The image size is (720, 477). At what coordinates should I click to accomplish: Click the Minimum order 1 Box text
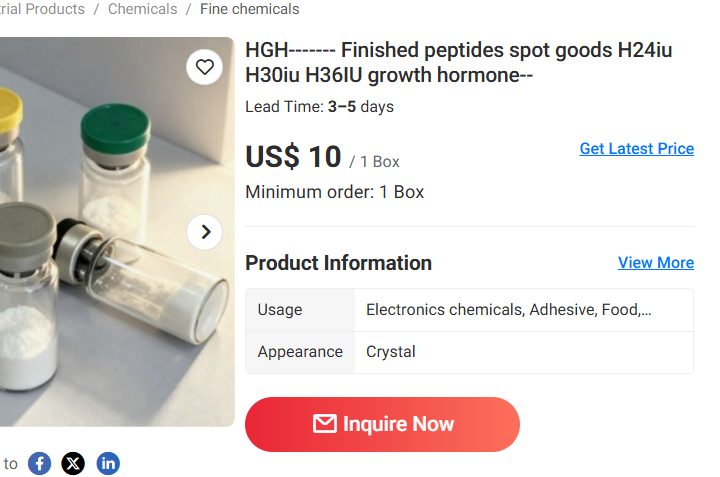click(x=334, y=192)
